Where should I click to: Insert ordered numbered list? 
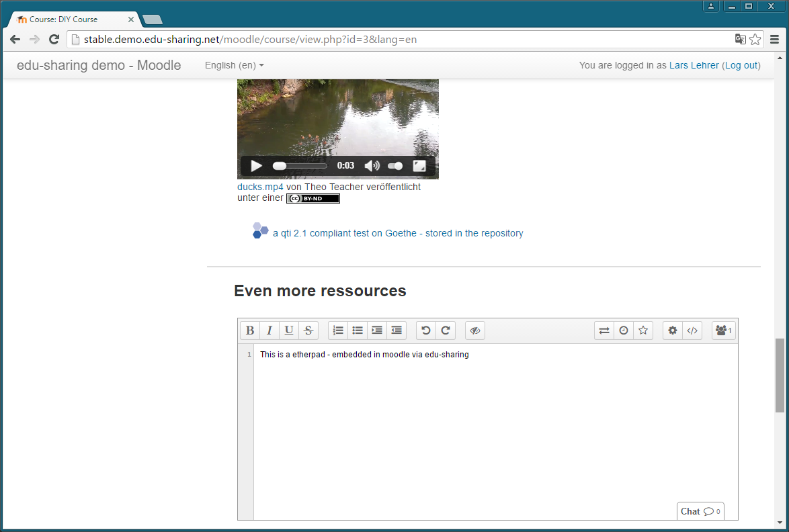[x=338, y=330]
